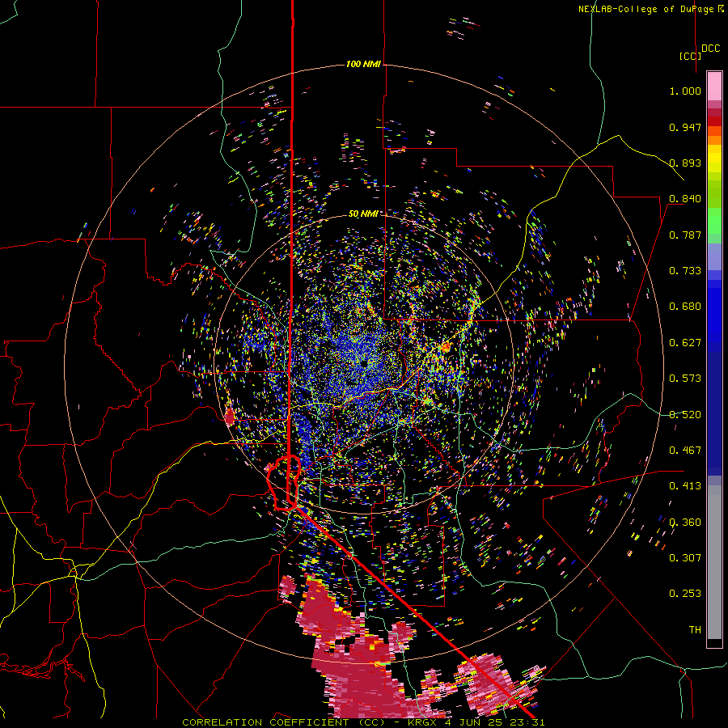Click the DCC label above the color scale
This screenshot has height=728, width=728.
click(711, 49)
